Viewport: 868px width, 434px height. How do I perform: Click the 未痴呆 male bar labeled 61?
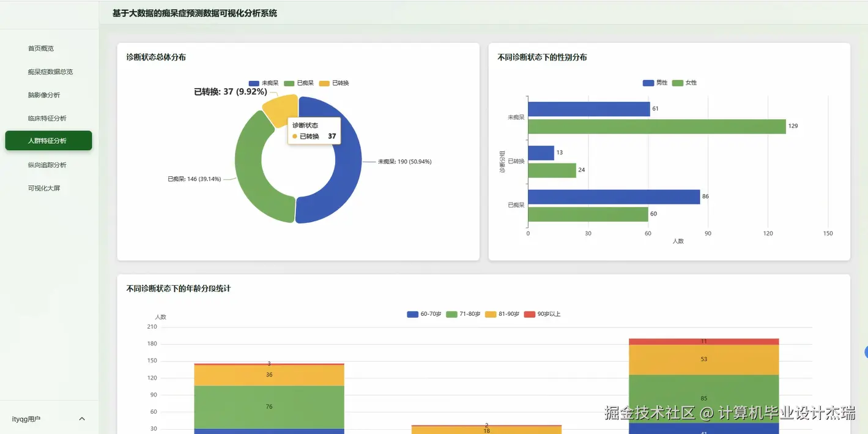click(588, 109)
